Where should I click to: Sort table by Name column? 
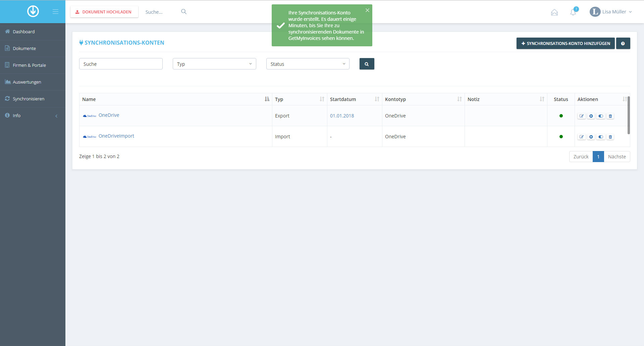click(x=175, y=99)
